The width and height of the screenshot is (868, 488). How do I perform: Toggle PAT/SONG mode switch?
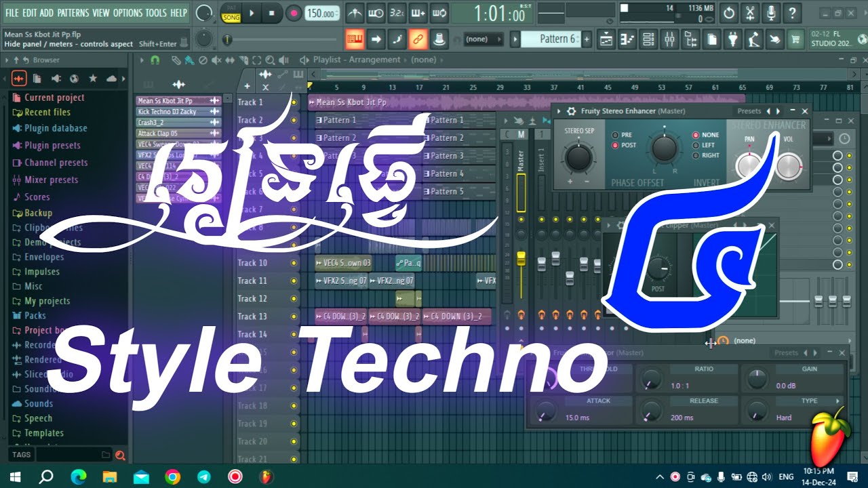pos(231,13)
